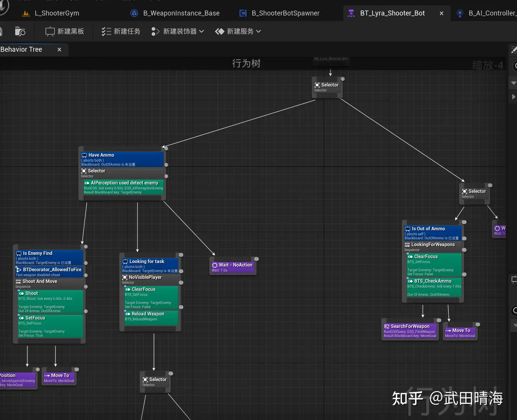Click the Shoot And Move sequence icon
The height and width of the screenshot is (420, 517).
pyautogui.click(x=18, y=281)
